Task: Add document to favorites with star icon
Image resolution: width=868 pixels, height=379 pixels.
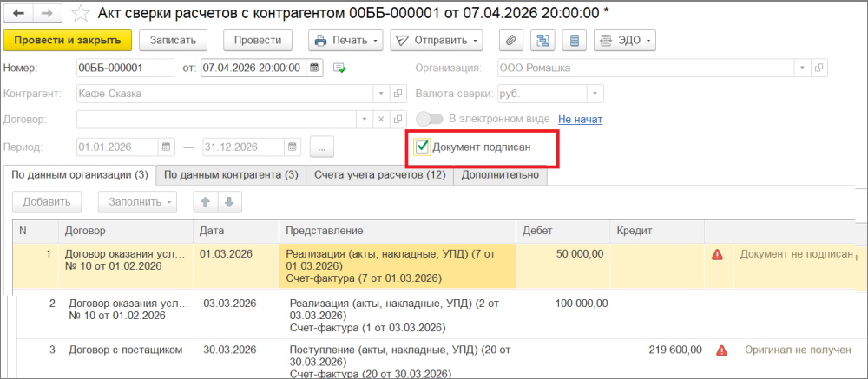Action: 79,14
